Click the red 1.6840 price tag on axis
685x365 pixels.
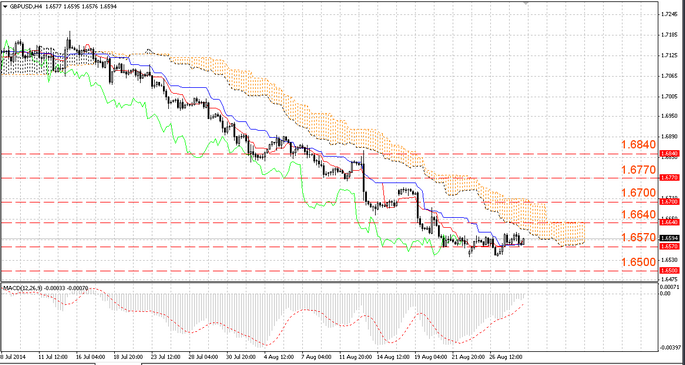tap(669, 154)
